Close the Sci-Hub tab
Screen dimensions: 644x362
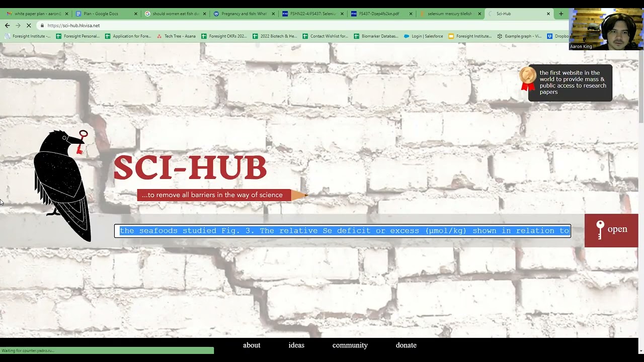[x=548, y=14]
